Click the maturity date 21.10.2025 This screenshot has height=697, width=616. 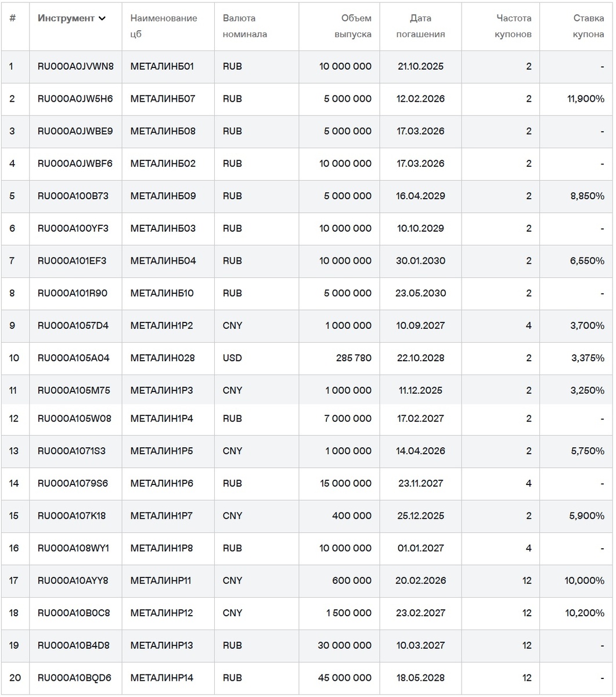click(421, 67)
